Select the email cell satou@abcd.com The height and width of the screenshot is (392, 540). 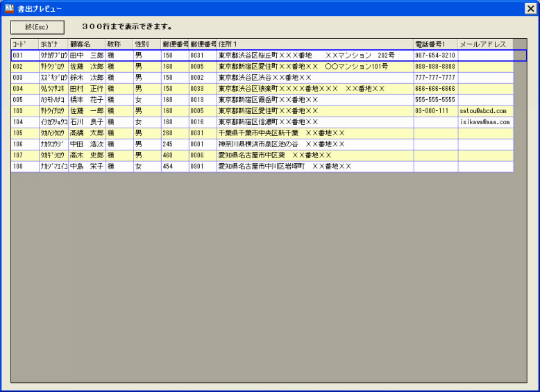click(x=485, y=111)
